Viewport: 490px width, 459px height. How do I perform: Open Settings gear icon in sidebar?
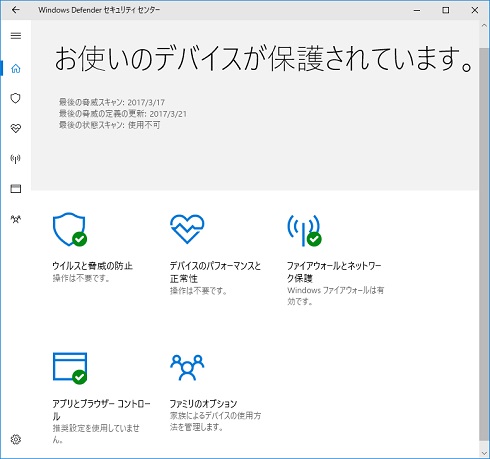click(16, 439)
